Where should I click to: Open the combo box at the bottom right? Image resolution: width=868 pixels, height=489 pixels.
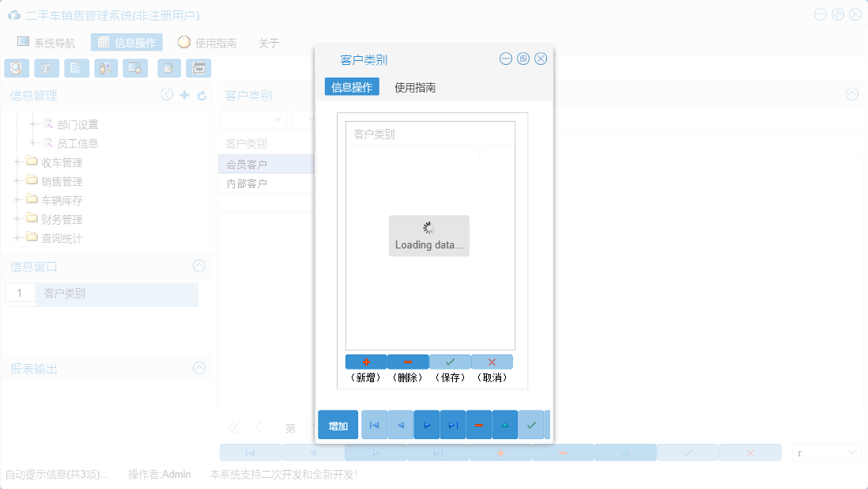pos(826,452)
